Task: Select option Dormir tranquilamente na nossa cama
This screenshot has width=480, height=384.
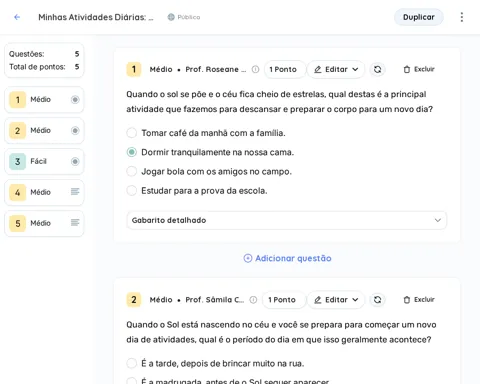Action: (x=132, y=152)
